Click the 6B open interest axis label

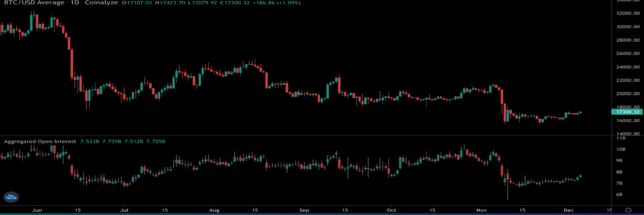coord(619,195)
